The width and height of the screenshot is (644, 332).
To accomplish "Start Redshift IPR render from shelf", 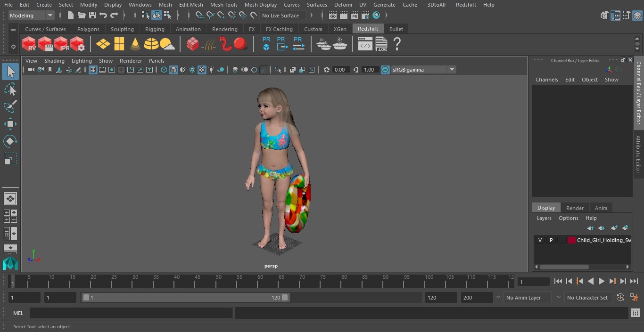I will click(x=61, y=44).
